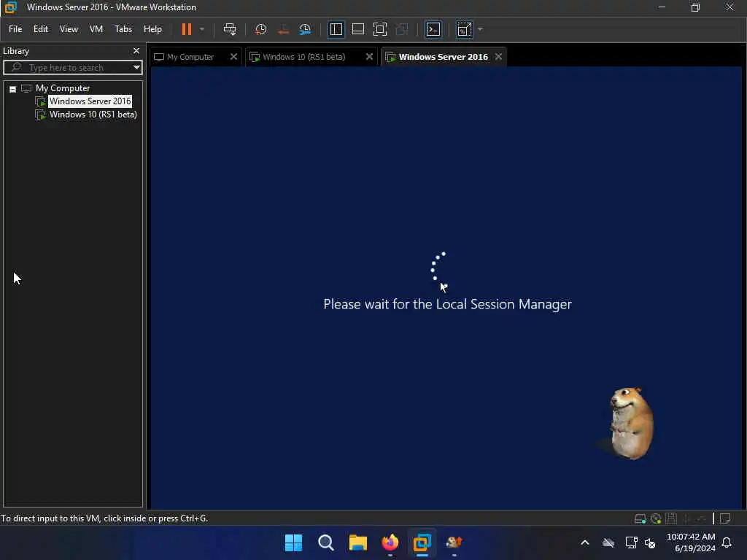Screen dimensions: 747x560
Task: Close the Windows Server 2016 tab
Action: pyautogui.click(x=498, y=57)
